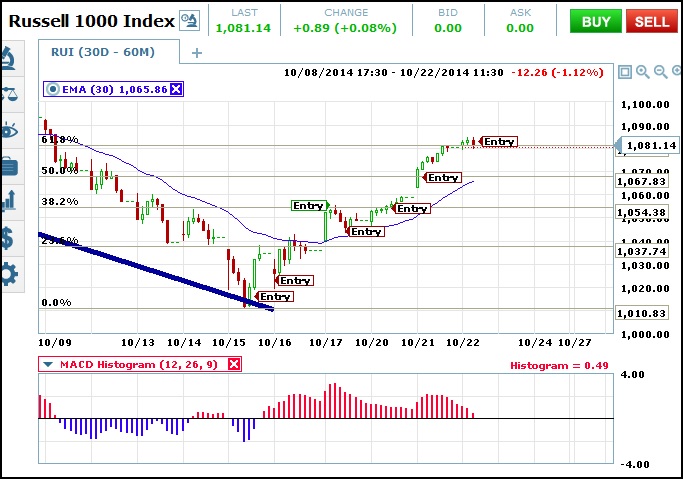The height and width of the screenshot is (494, 683).
Task: Click the 10/22 date on time axis
Action: click(x=463, y=342)
